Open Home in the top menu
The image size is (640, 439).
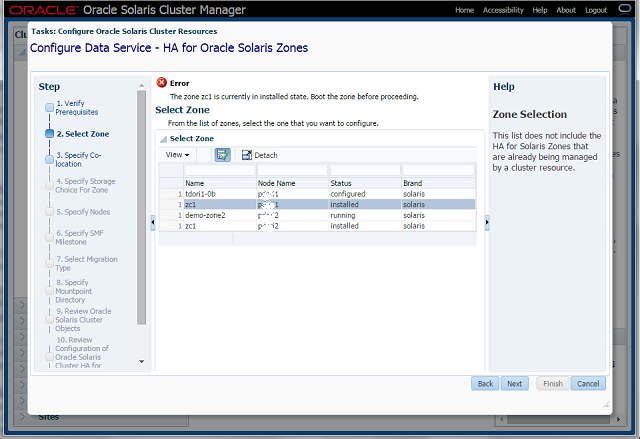[x=464, y=10]
